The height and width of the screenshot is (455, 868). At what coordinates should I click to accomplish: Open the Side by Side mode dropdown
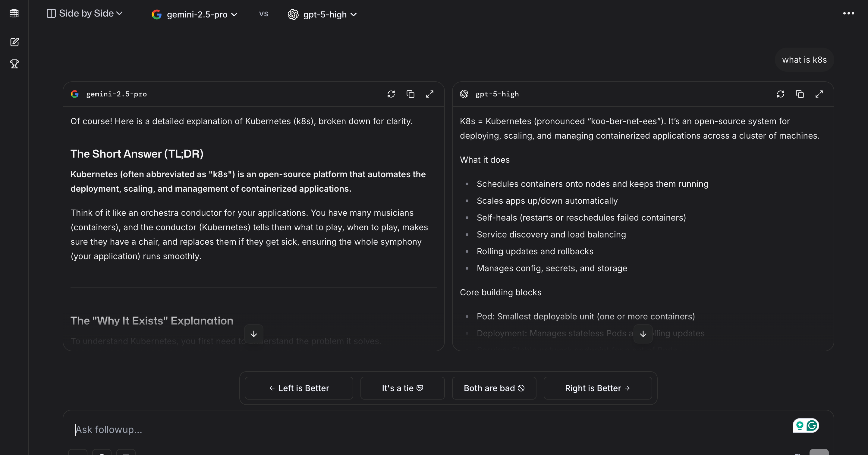(x=85, y=14)
